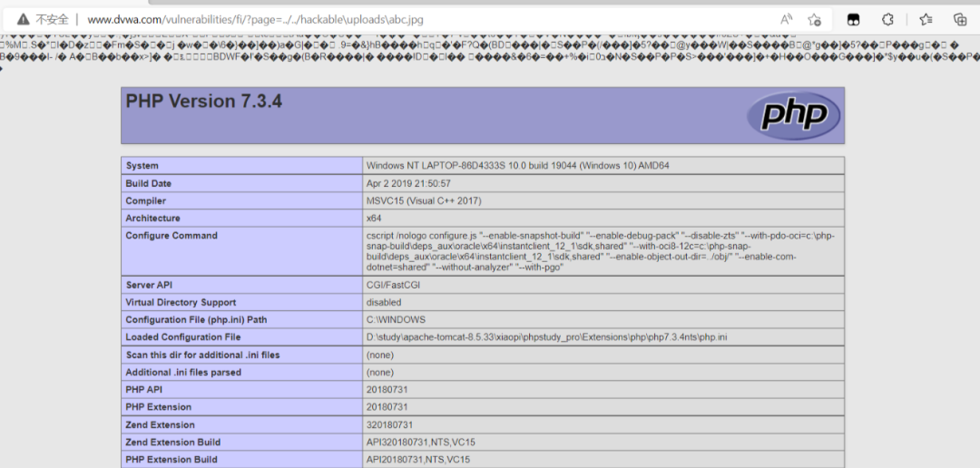Click the 320180731 Zend Extension value
The height and width of the screenshot is (468, 980).
tap(389, 424)
